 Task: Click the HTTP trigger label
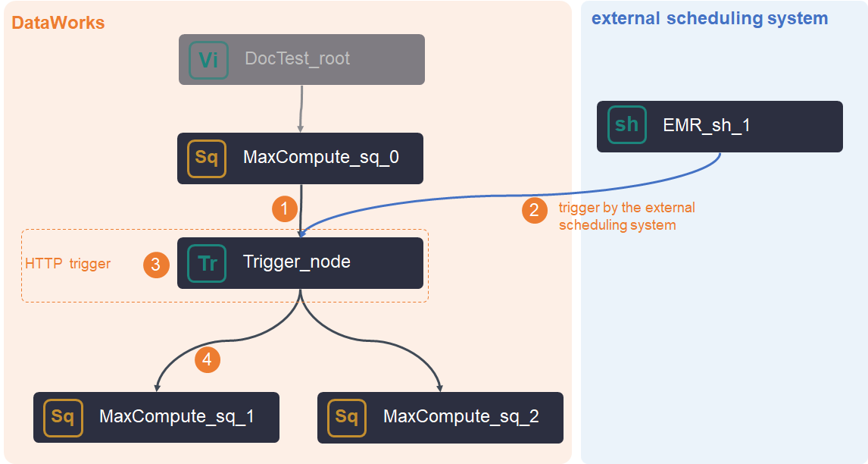tap(67, 263)
